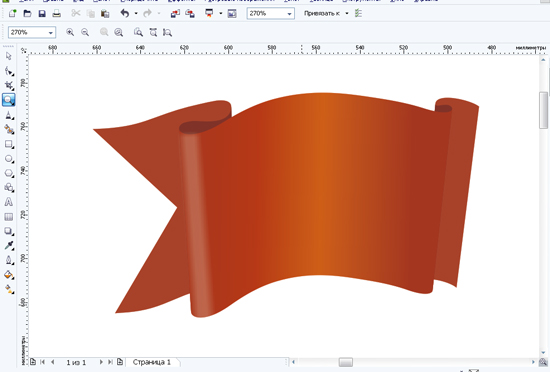The image size is (550, 372).
Task: Click Zoom to All Objects icon
Action: pos(119,32)
